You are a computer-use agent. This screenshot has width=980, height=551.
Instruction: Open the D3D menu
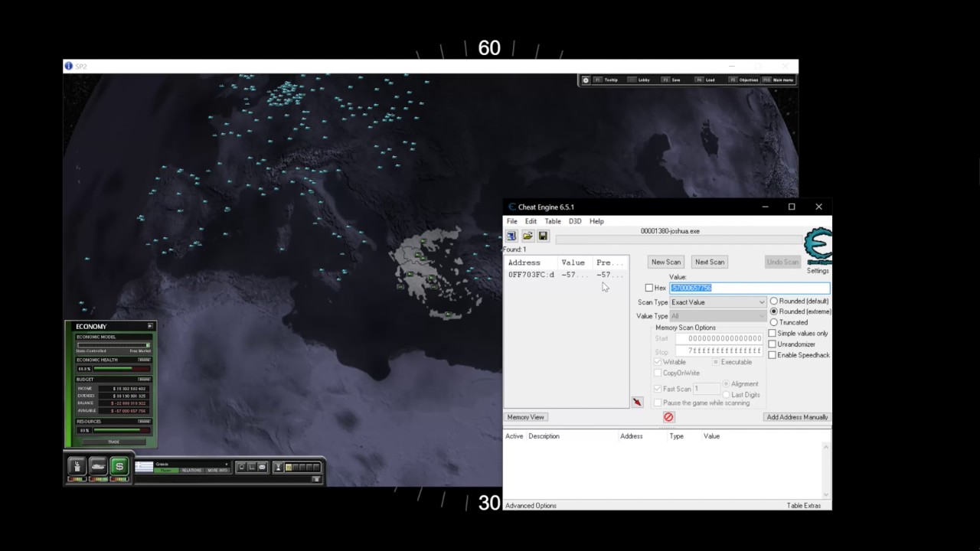[x=575, y=221]
